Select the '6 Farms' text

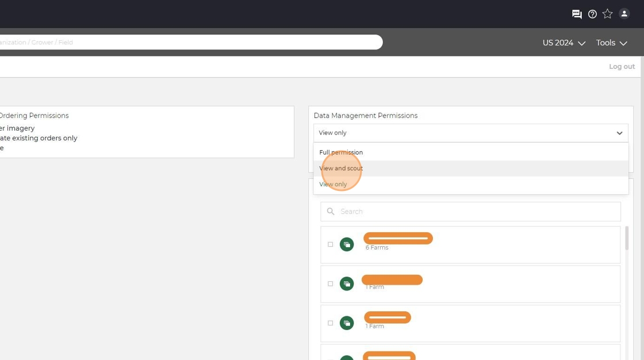[x=377, y=247]
